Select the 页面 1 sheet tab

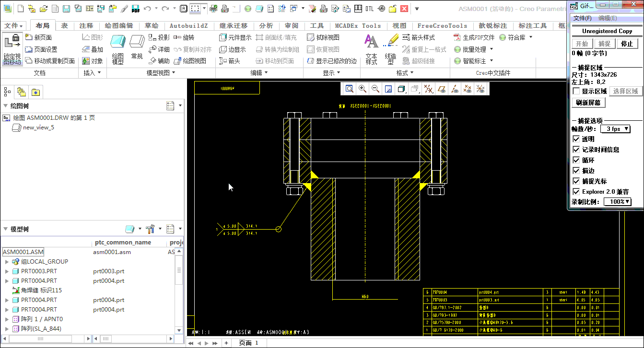[x=248, y=343]
